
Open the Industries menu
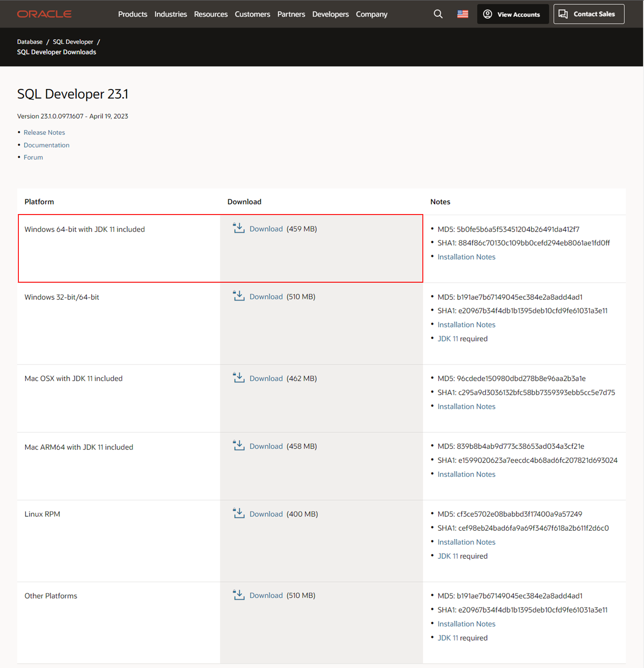pyautogui.click(x=170, y=14)
